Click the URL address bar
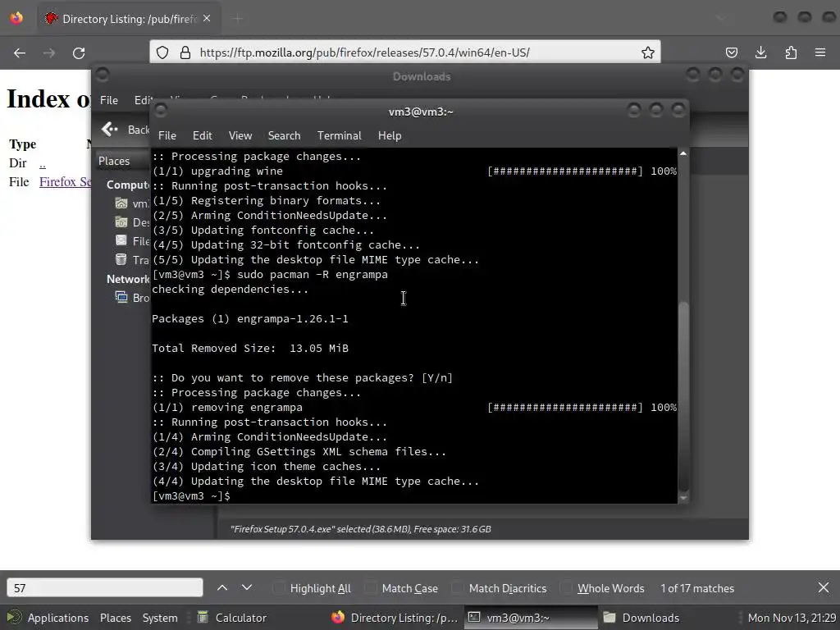The image size is (840, 630). coord(405,52)
